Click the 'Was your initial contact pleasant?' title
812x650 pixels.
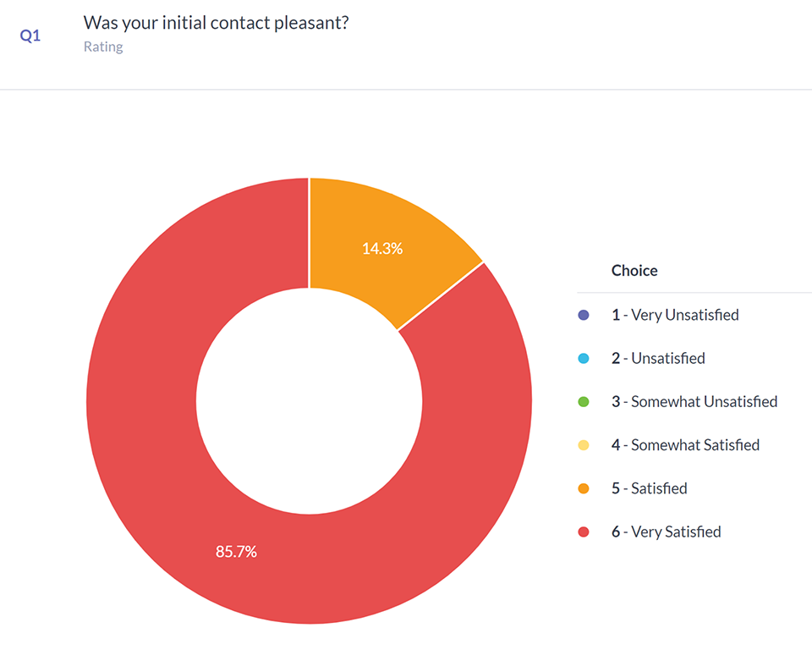click(x=217, y=23)
